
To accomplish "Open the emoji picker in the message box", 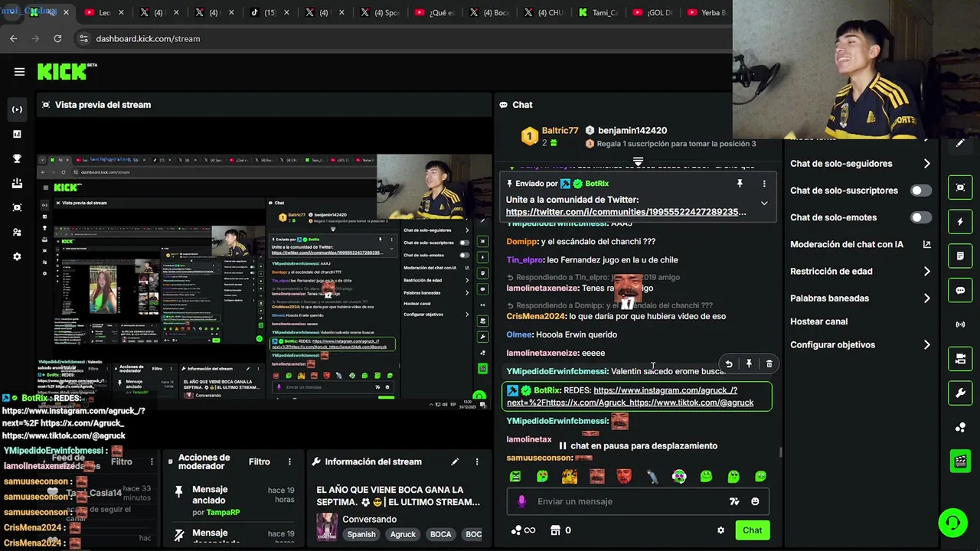I will coord(755,501).
